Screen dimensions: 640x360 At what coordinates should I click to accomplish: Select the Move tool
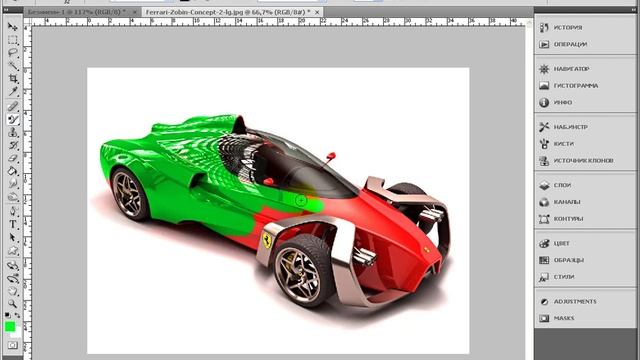(x=13, y=27)
